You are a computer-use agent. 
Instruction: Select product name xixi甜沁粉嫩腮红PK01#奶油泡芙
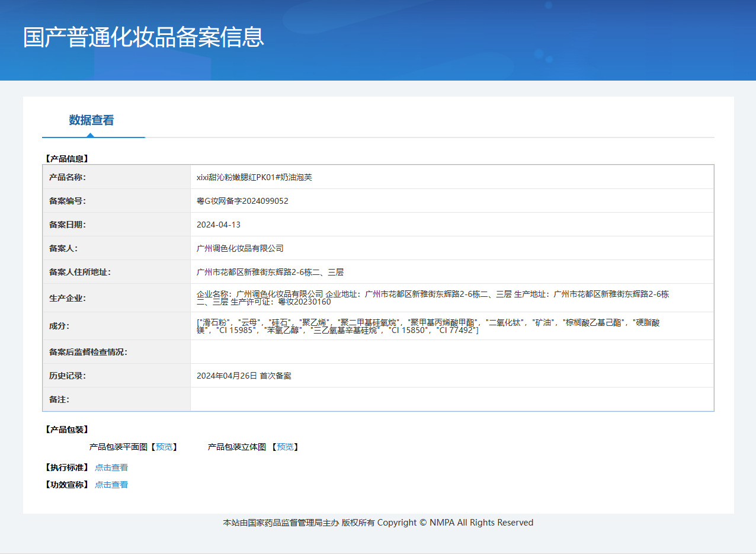[254, 177]
